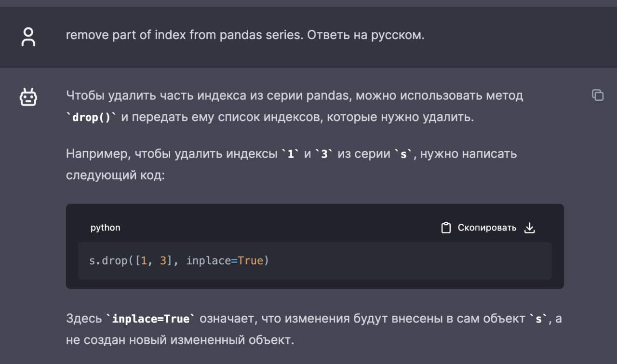Click the user prompt about pandas series
This screenshot has width=617, height=364.
click(245, 35)
